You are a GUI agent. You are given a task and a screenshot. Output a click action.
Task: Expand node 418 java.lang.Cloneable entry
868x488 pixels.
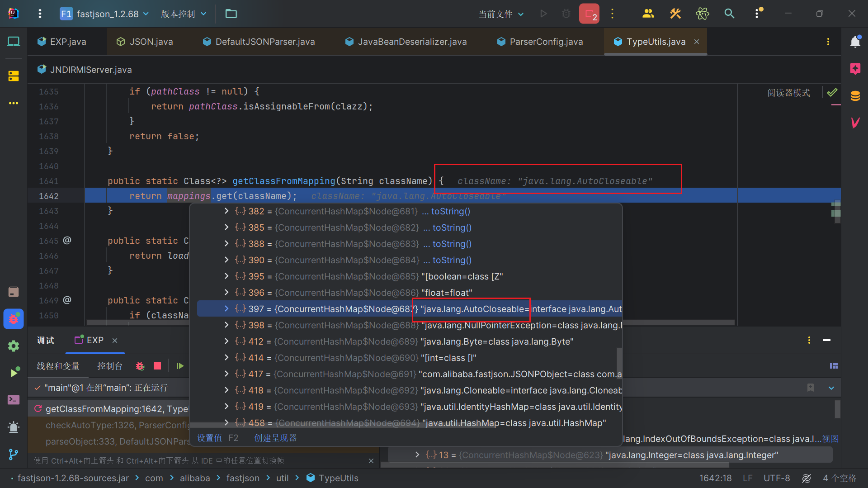click(x=226, y=390)
